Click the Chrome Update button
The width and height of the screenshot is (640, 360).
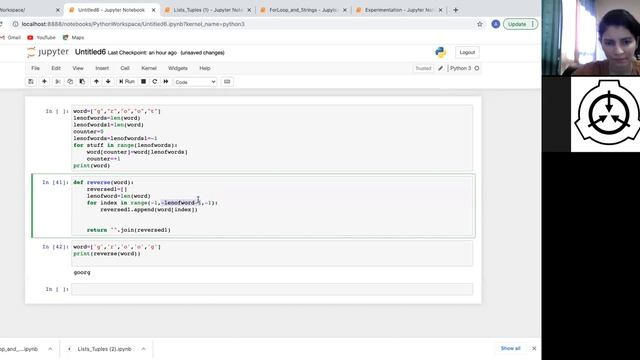click(x=520, y=24)
